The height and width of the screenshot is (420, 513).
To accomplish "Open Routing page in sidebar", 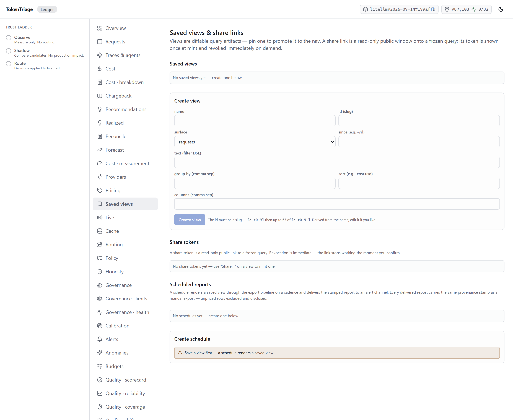I will click(125, 245).
